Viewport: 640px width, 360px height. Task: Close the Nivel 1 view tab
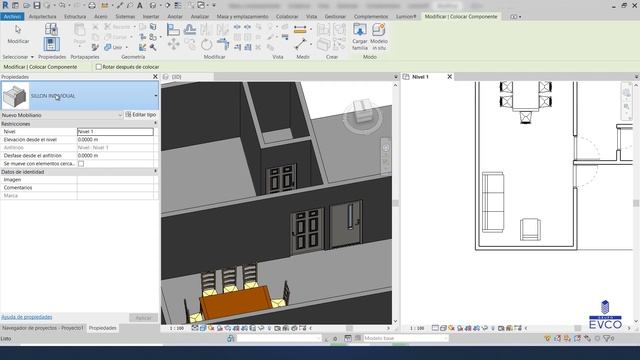(449, 77)
